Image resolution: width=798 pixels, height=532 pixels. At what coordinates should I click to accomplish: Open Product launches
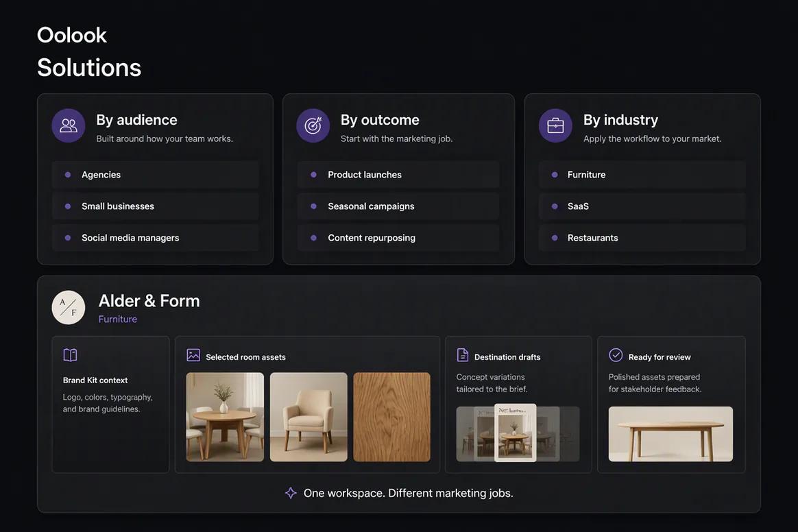click(x=398, y=175)
